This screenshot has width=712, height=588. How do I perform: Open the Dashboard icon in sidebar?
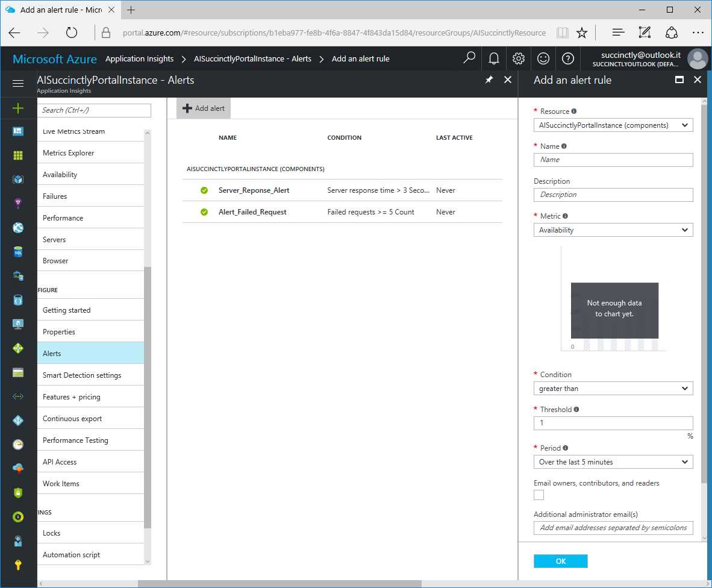click(x=18, y=131)
